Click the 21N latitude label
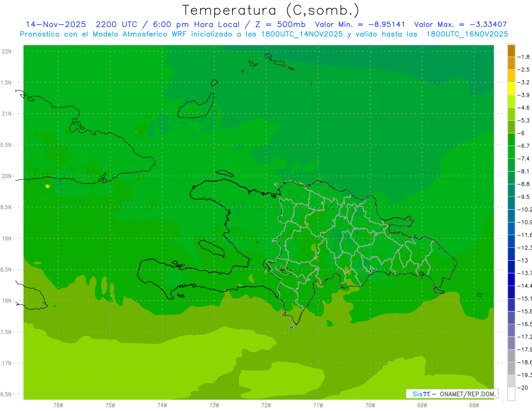 click(7, 114)
